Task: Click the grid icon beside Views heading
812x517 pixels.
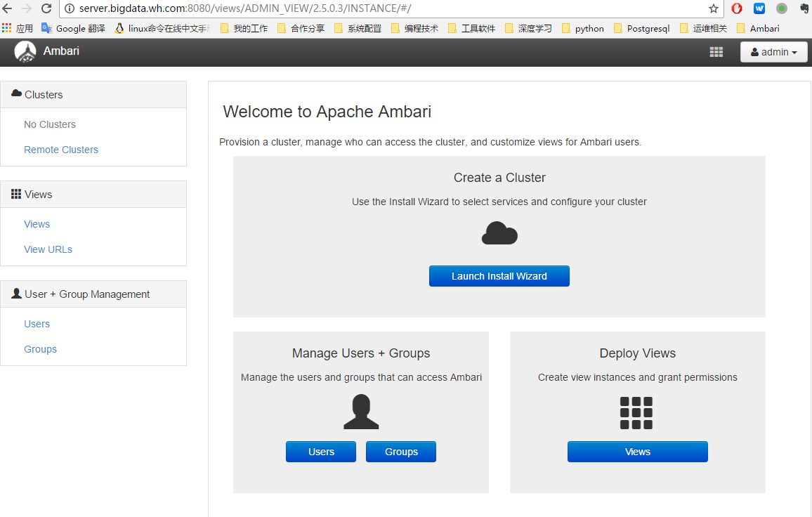Action: pos(16,194)
